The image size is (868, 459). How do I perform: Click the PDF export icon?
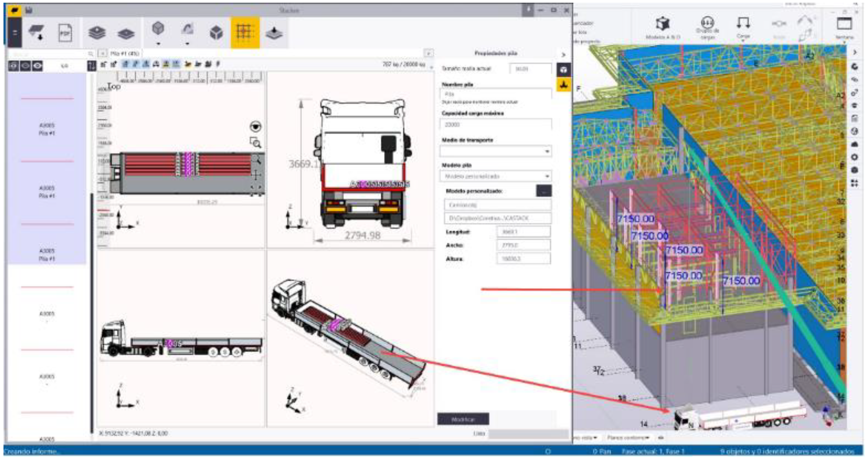tap(65, 33)
